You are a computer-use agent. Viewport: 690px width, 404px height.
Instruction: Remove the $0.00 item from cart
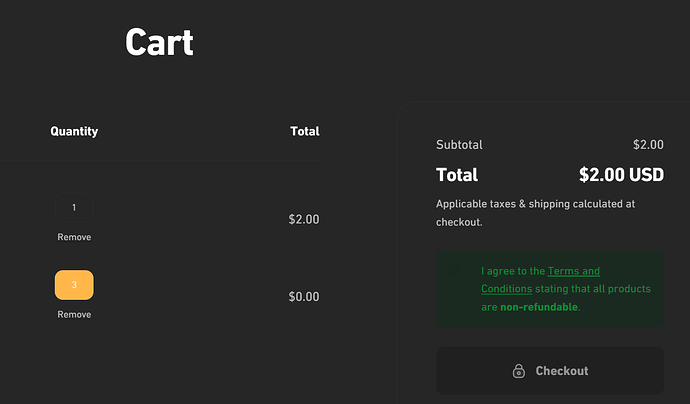click(x=74, y=315)
